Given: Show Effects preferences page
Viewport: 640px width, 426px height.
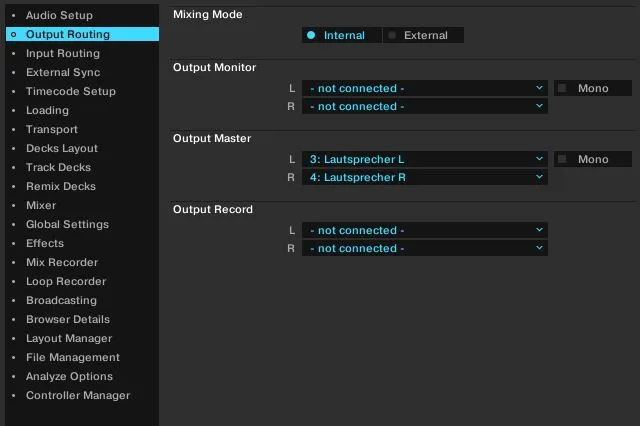Looking at the screenshot, I should 44,243.
